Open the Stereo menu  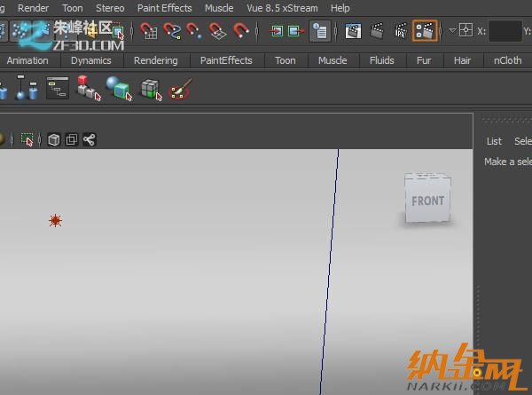click(110, 8)
